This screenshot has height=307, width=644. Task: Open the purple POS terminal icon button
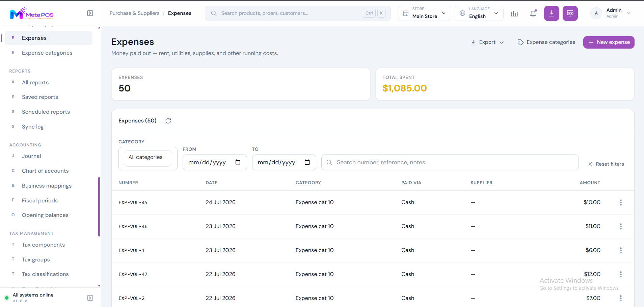(570, 13)
